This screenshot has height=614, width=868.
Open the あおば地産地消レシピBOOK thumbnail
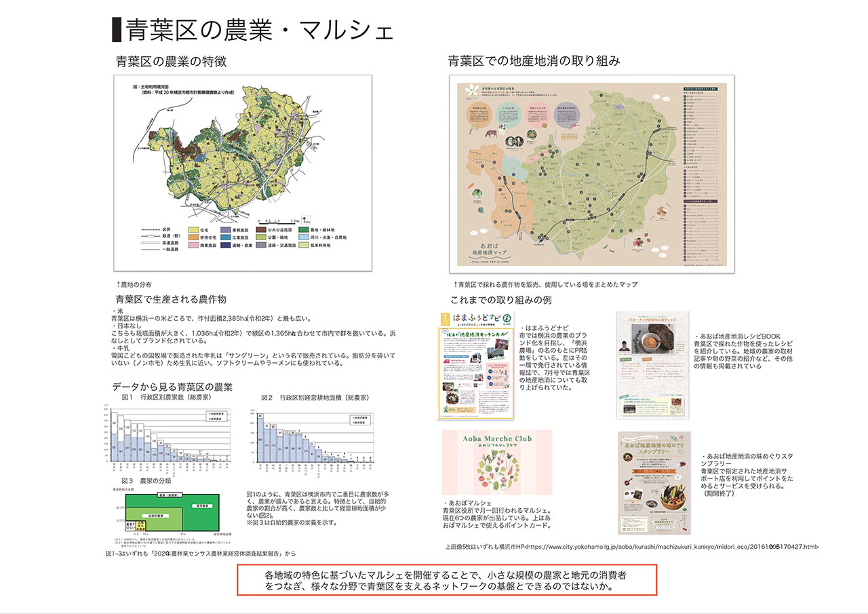[x=652, y=365]
